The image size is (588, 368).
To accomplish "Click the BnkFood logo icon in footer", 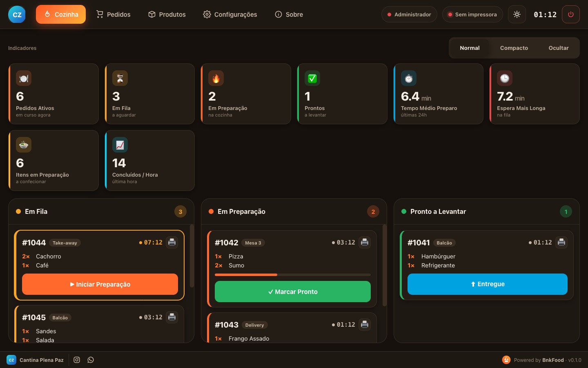I will click(x=506, y=360).
